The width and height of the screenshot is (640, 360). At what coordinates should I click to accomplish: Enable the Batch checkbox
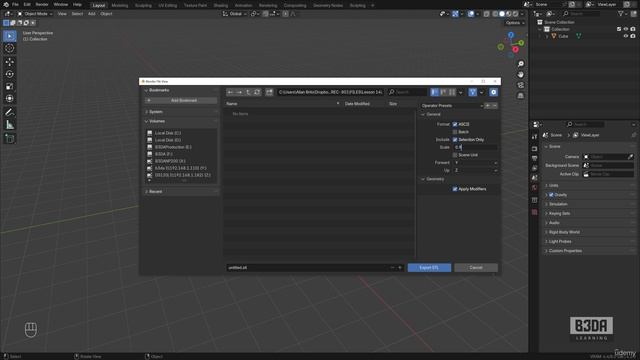pos(455,132)
